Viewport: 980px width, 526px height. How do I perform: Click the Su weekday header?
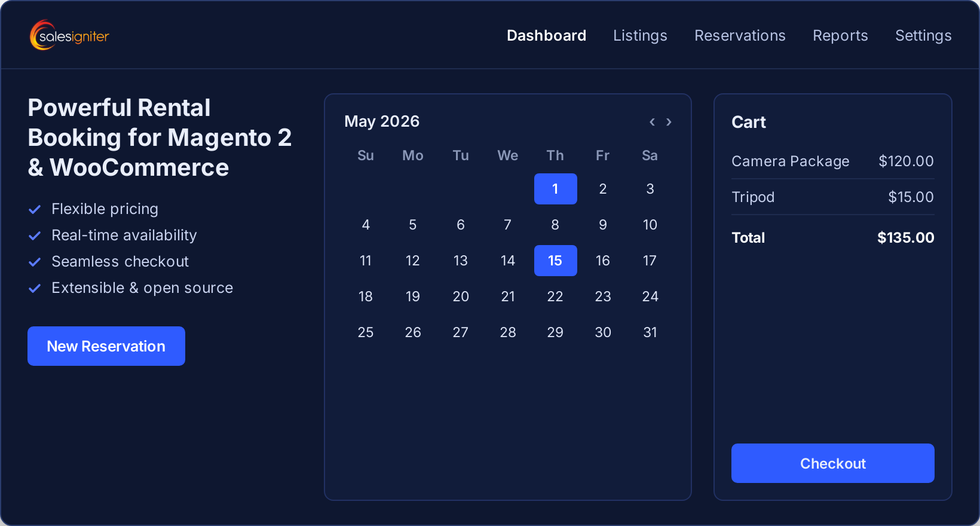pyautogui.click(x=366, y=155)
